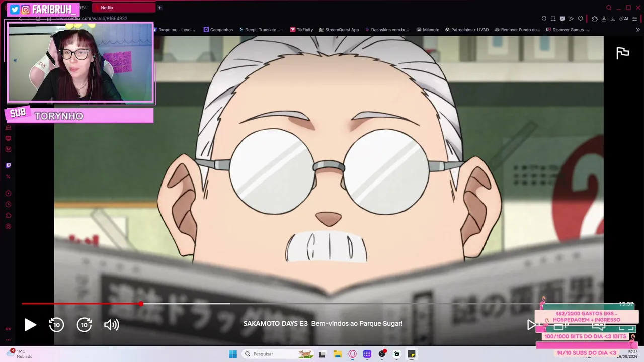Viewport: 644px width, 362px height.
Task: Open the Dashskins.com.br bookmark
Action: (386, 30)
